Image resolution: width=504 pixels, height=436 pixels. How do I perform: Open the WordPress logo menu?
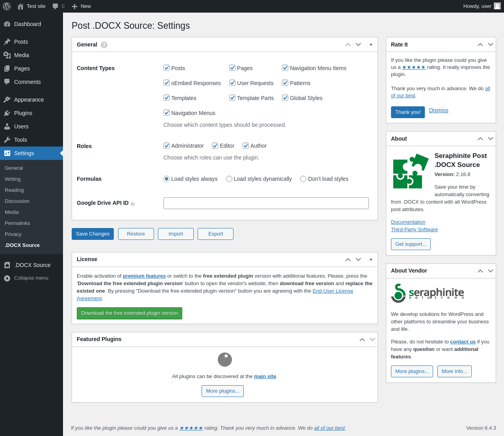(x=7, y=6)
